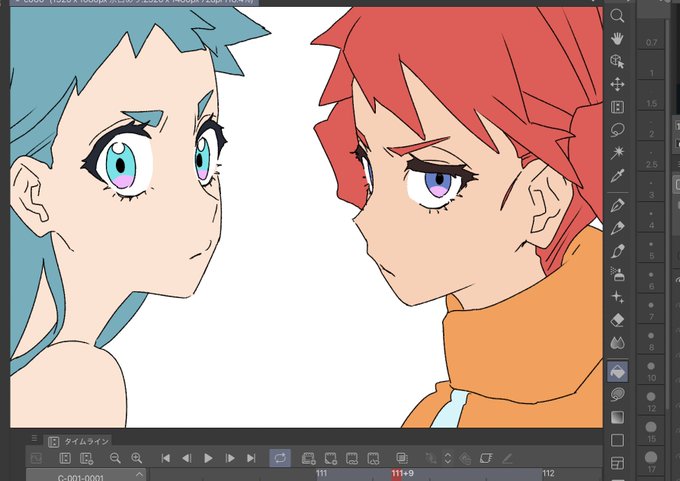Open the timeline panel hamburger menu
The height and width of the screenshot is (481, 680).
34,438
